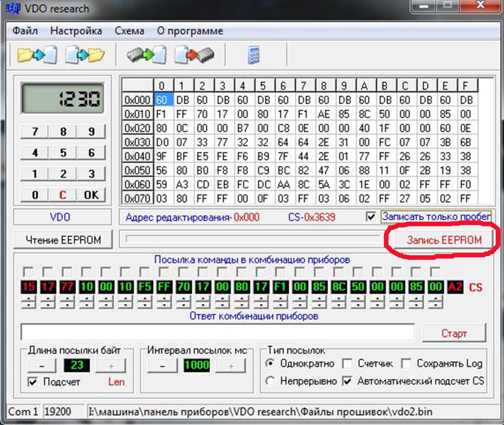Viewport: 504px width, 425px height.
Task: Click the red 'Старт' button
Action: [x=454, y=333]
